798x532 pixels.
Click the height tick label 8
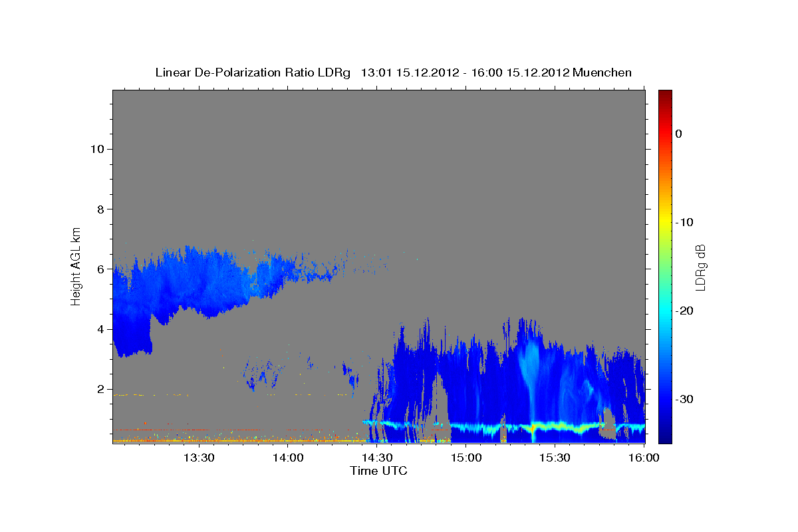point(100,209)
